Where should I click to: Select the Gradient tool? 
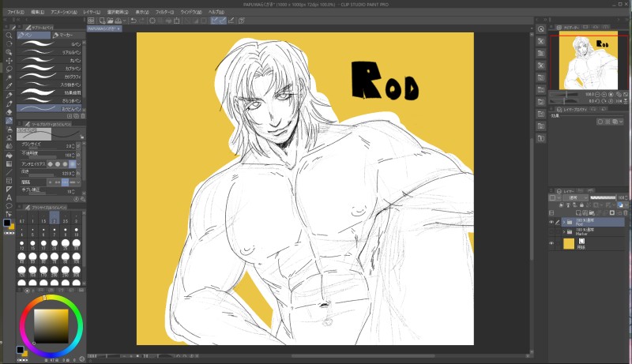point(9,164)
